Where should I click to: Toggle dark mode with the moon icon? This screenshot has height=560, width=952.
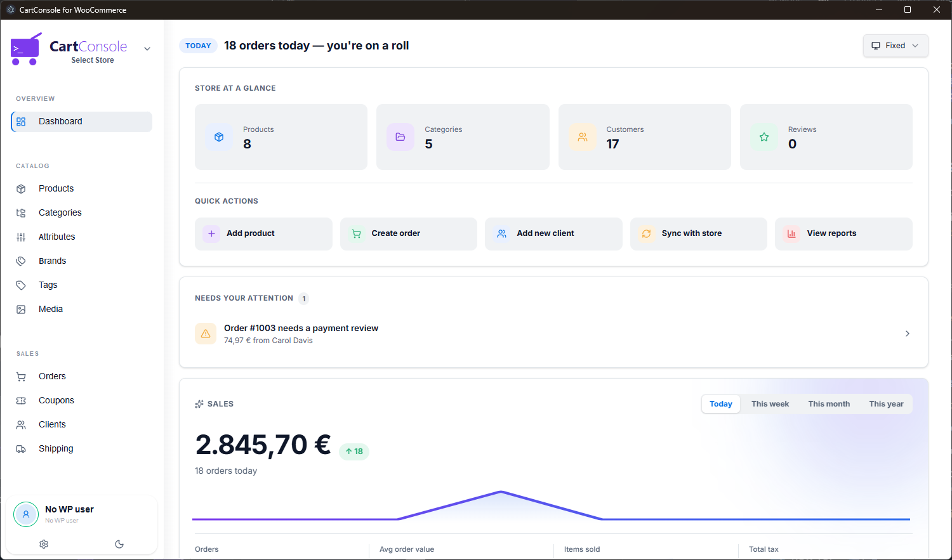pos(119,544)
